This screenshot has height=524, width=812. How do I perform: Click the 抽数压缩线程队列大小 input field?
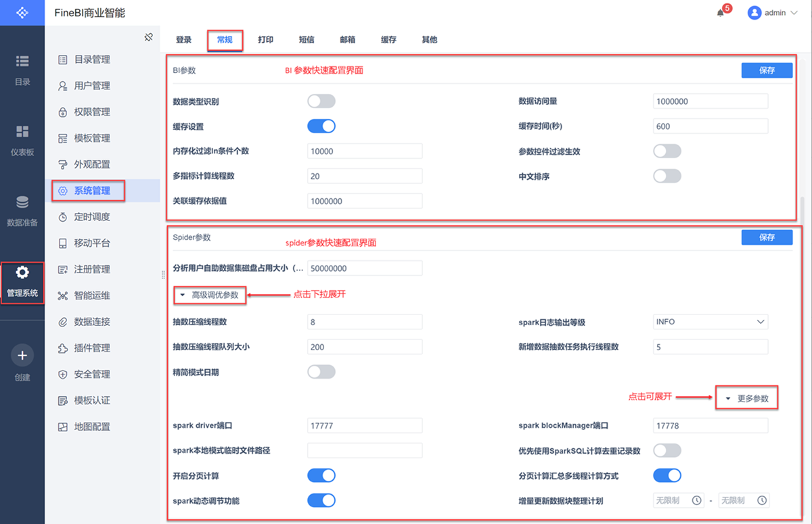point(365,347)
